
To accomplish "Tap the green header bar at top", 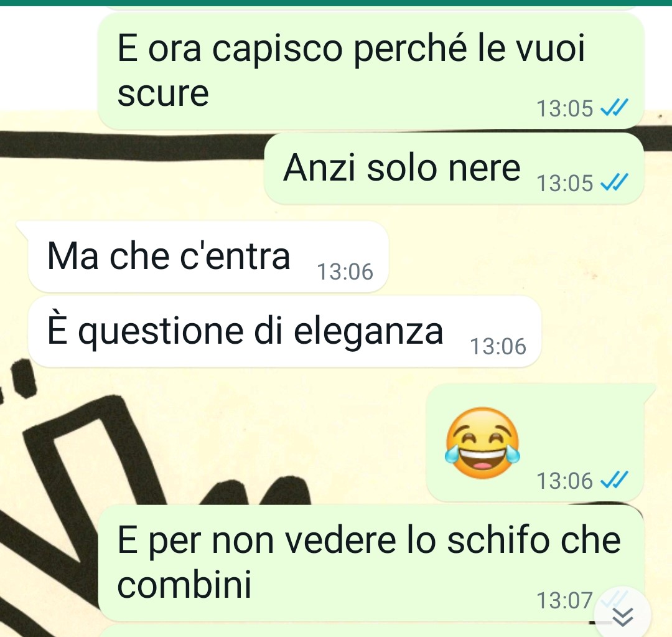I will pyautogui.click(x=336, y=2).
